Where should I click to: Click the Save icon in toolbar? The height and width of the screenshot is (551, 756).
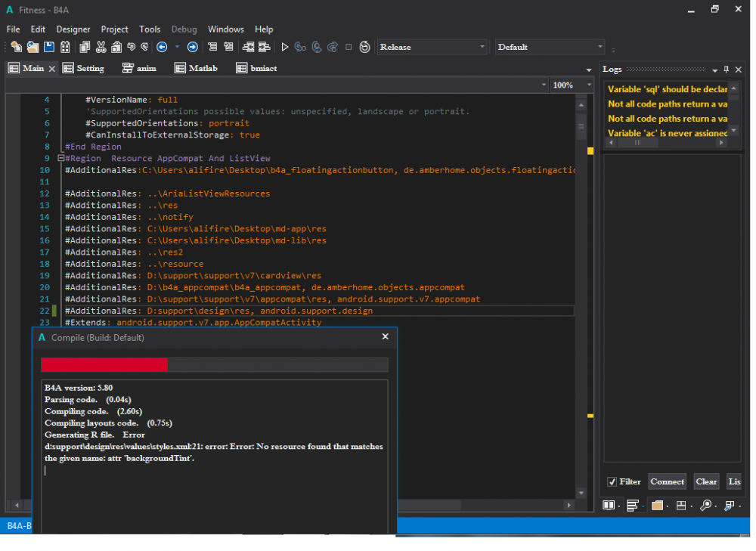[48, 47]
